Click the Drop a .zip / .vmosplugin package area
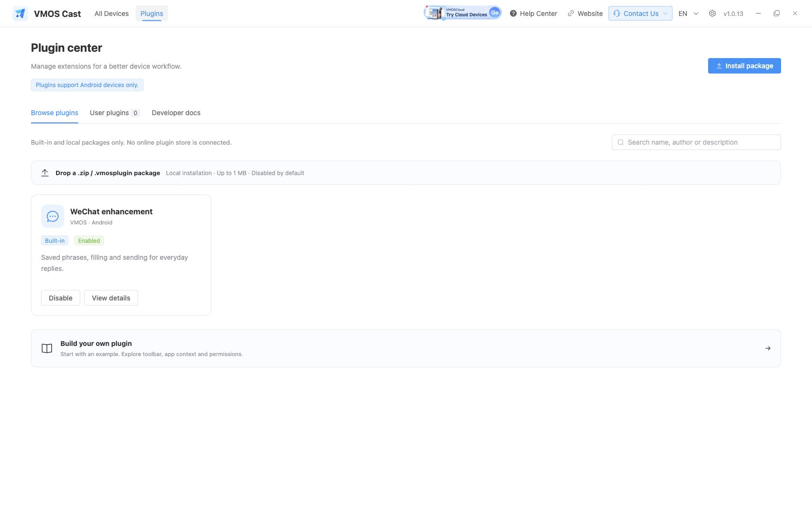The image size is (812, 508). [x=406, y=173]
